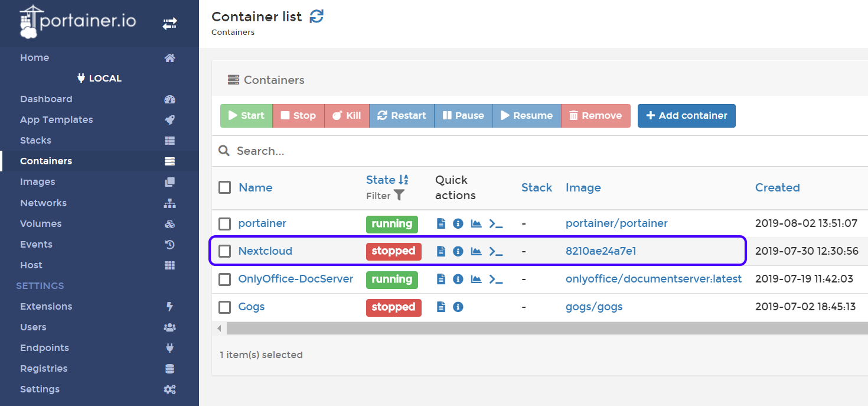Open console icon for portainer container
This screenshot has height=406, width=868.
(x=496, y=223)
